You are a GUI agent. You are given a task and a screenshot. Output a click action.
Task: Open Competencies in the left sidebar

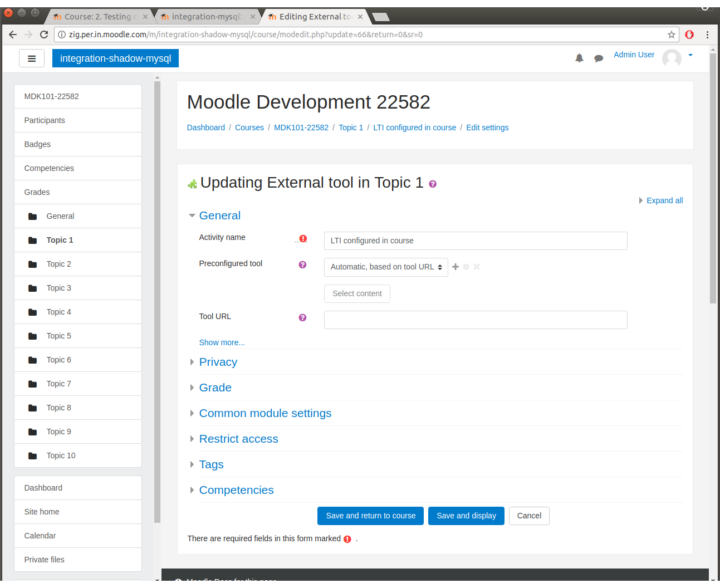tap(78, 168)
